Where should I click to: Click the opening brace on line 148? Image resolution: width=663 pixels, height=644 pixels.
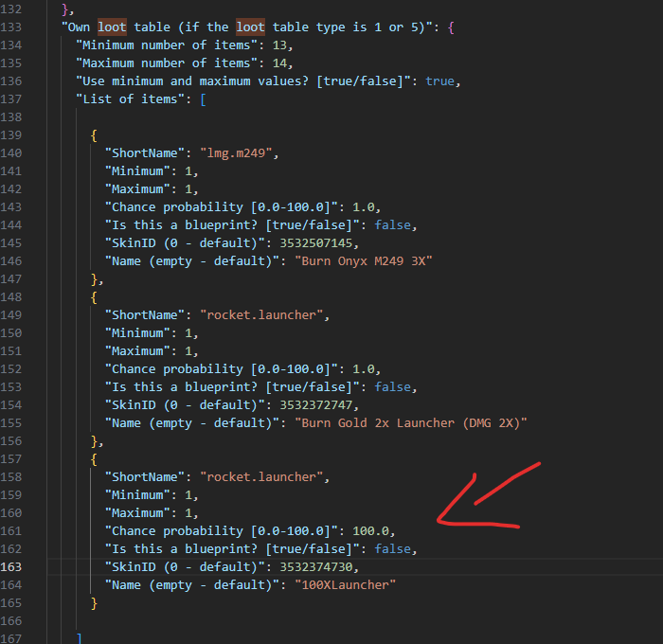[94, 297]
